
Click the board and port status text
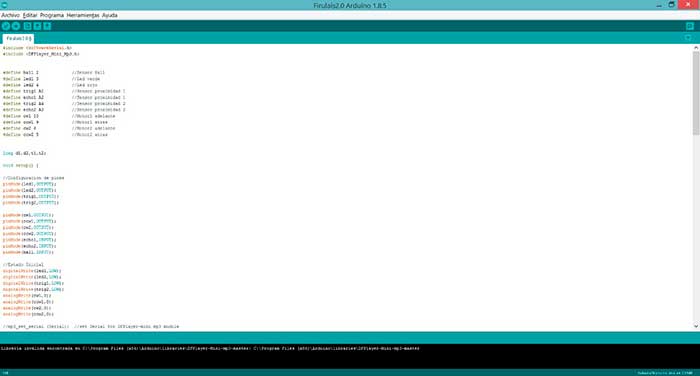[x=665, y=373]
